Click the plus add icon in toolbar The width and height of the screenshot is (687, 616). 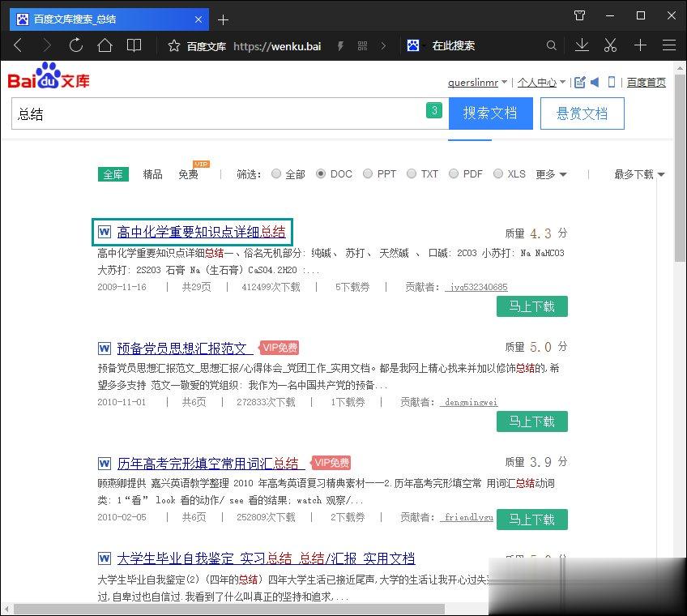tap(640, 45)
